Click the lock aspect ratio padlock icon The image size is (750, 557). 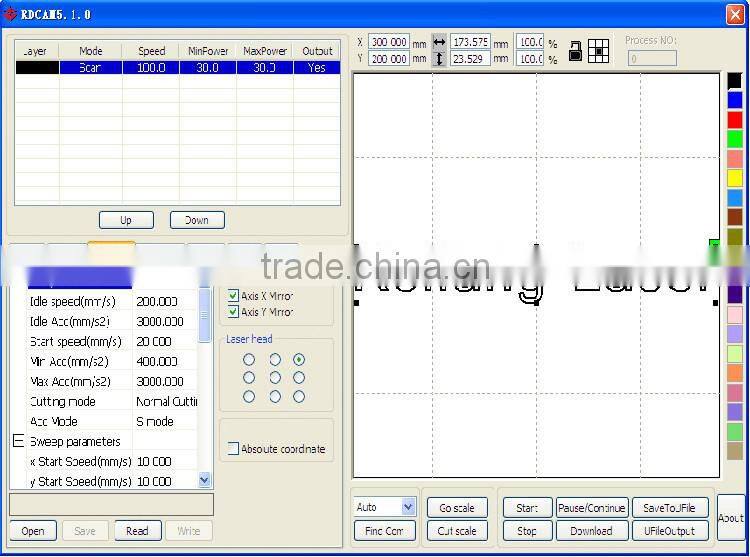coord(575,51)
